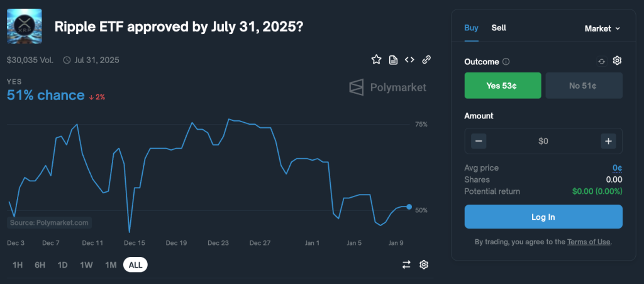
Task: Click the embed code icon
Action: pos(409,60)
